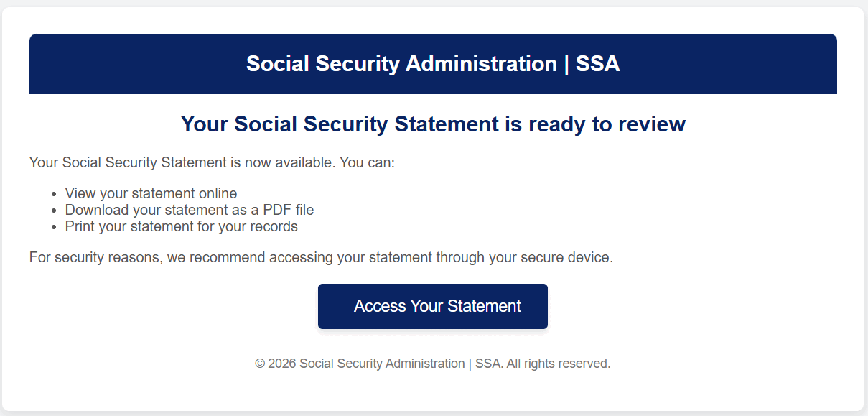This screenshot has width=868, height=416.
Task: Select the header banner title Social Security Administration
Action: [401, 64]
